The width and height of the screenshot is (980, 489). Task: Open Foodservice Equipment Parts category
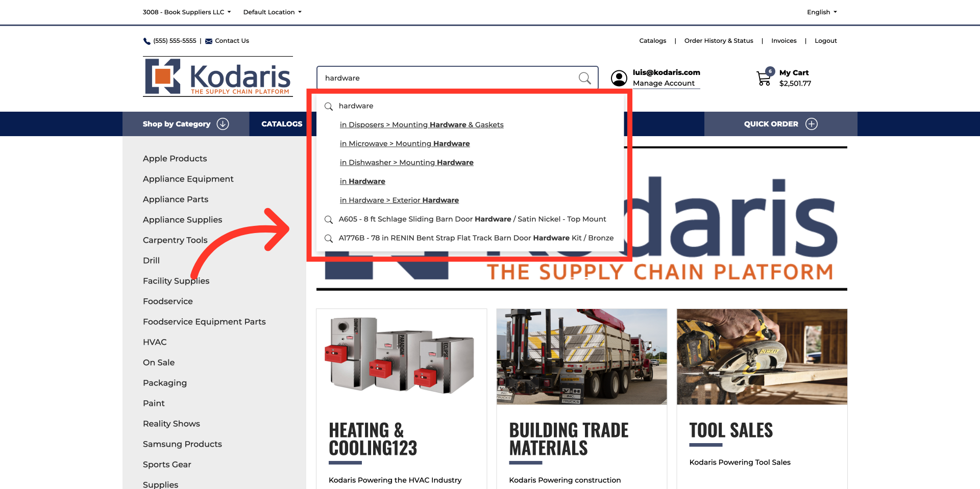(204, 322)
